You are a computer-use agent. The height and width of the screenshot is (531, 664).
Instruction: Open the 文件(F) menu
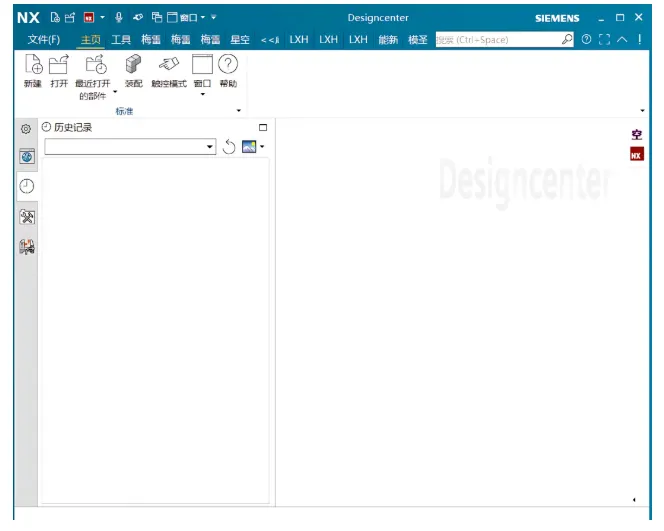(x=44, y=40)
